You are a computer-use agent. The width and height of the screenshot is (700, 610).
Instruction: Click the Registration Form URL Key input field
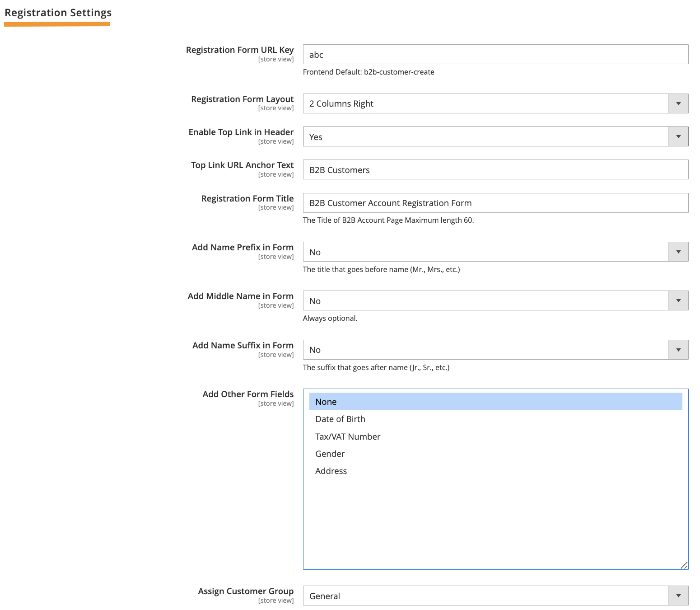[x=495, y=54]
